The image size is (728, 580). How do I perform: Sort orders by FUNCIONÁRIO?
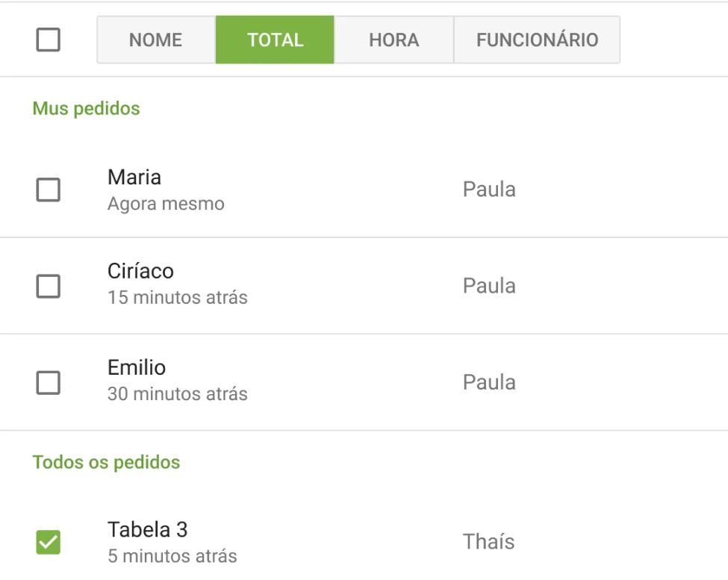pos(536,40)
